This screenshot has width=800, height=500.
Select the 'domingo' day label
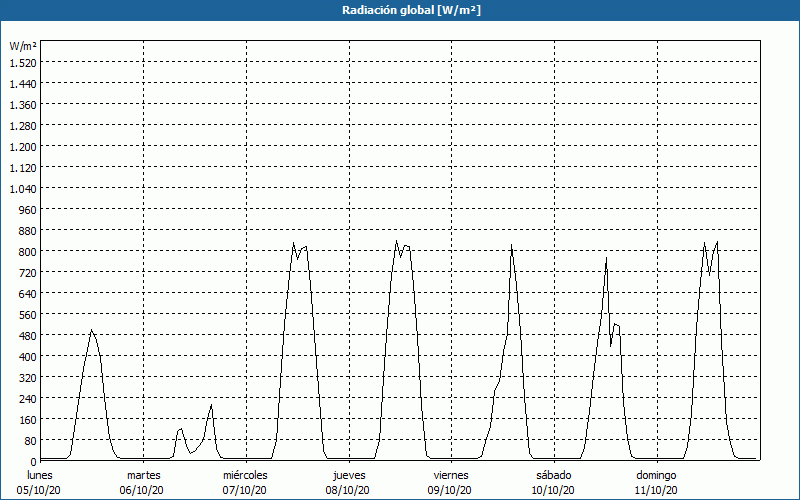656,475
